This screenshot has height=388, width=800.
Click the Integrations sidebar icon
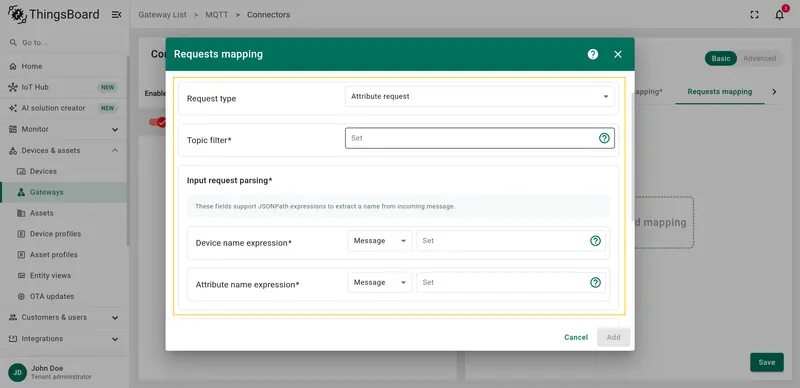point(13,338)
